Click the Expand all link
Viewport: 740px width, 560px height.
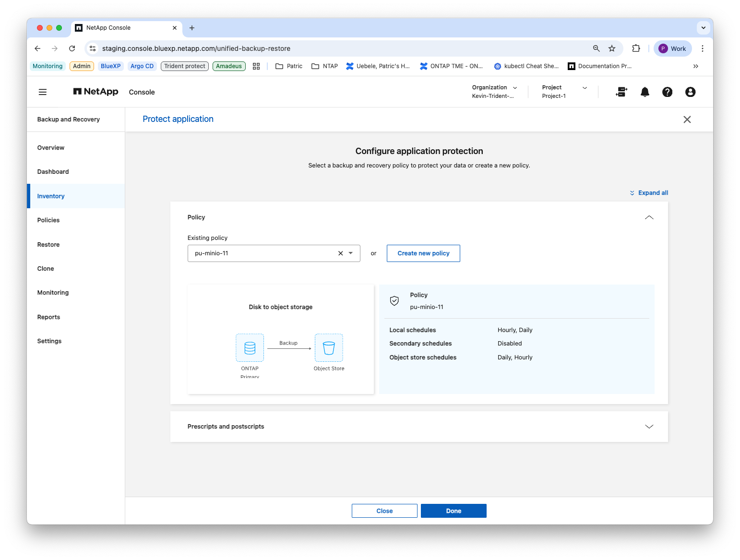click(649, 193)
